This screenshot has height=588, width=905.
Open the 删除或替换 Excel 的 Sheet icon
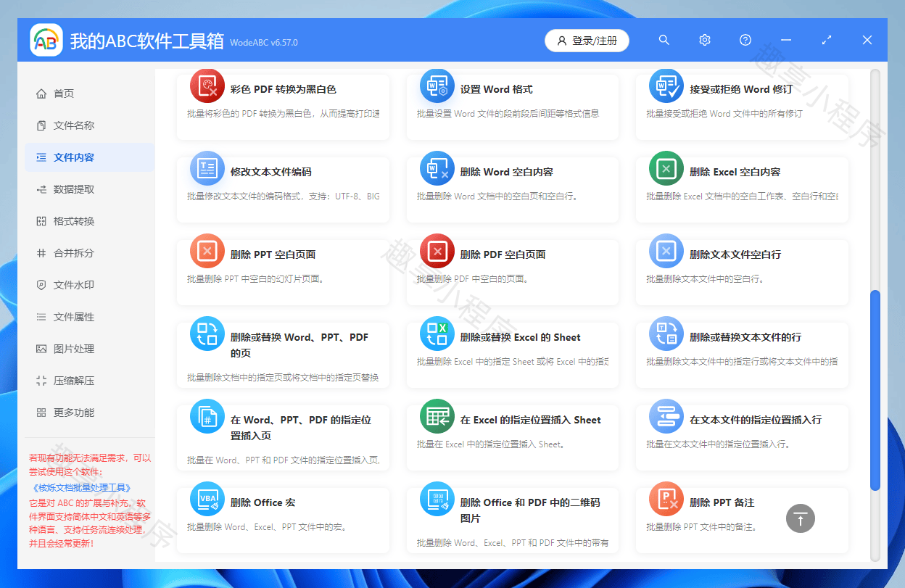(x=437, y=334)
